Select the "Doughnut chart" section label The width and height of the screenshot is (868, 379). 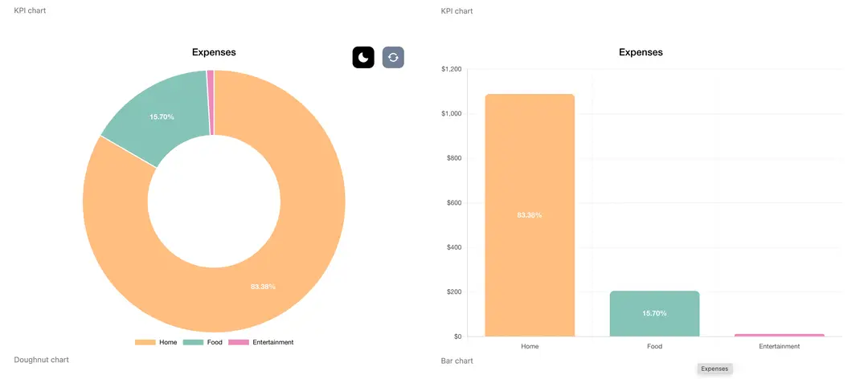click(42, 360)
